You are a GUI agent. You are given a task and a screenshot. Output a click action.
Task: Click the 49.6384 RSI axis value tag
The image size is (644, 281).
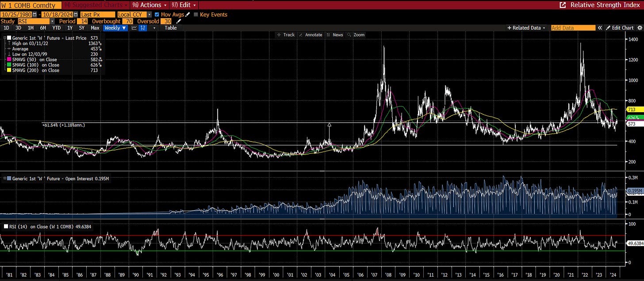click(x=634, y=243)
